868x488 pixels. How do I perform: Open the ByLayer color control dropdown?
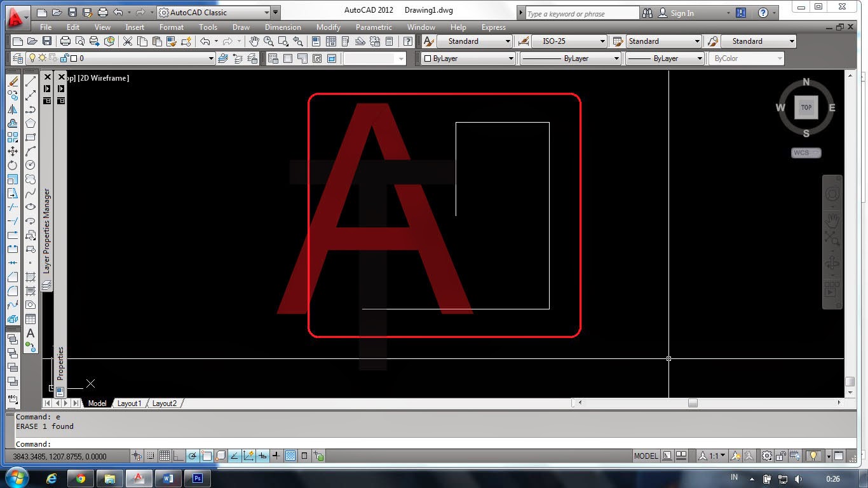tap(468, 58)
